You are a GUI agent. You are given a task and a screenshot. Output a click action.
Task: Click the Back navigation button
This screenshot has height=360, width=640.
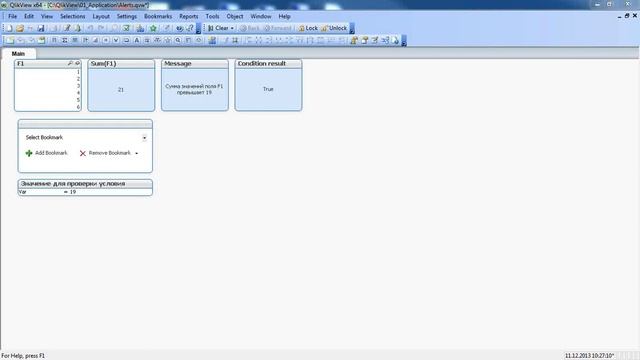pyautogui.click(x=249, y=28)
